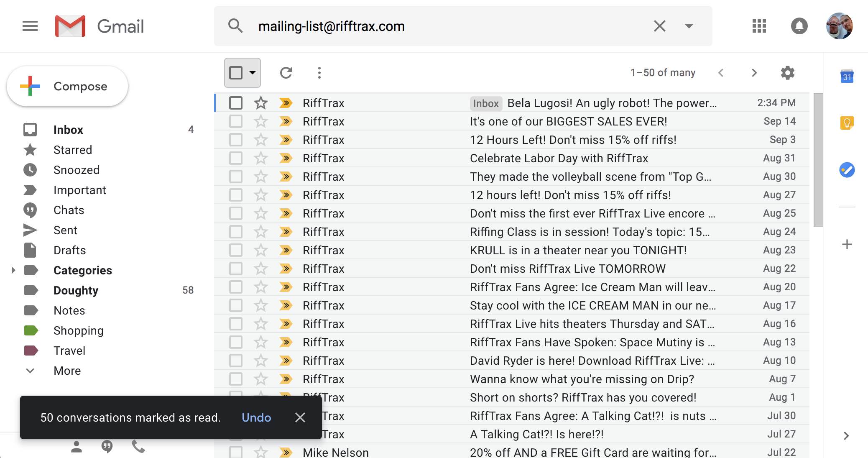Open select-all dropdown arrow
This screenshot has width=868, height=458.
click(x=253, y=73)
